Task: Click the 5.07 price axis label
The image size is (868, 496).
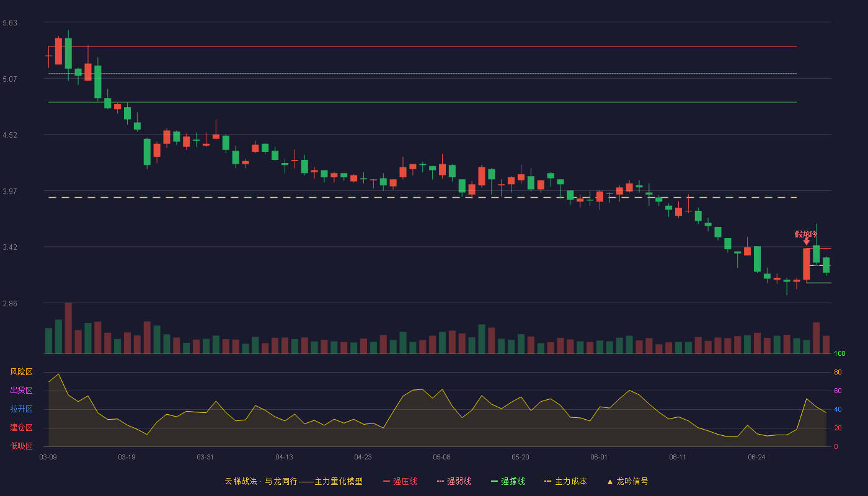Action: (10, 79)
